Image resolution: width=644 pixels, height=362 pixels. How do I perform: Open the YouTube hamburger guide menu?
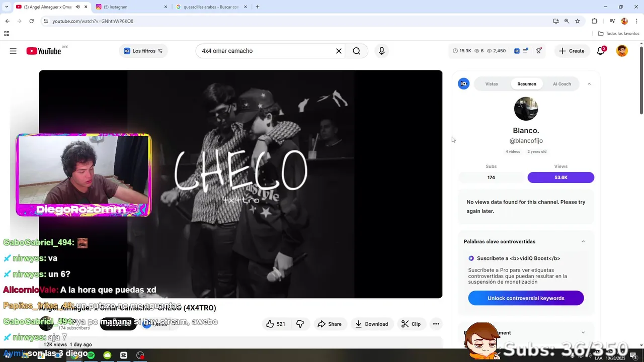(13, 51)
